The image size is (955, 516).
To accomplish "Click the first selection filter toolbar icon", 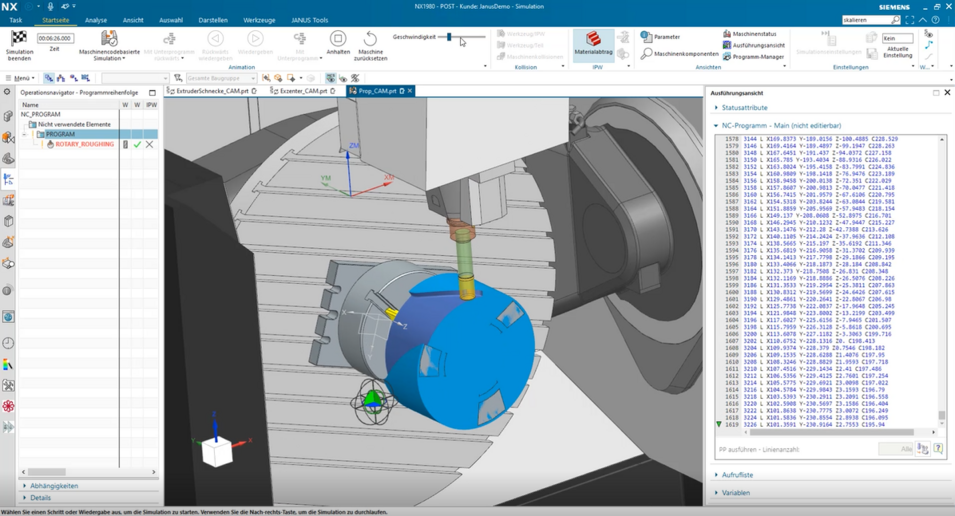I will [49, 78].
